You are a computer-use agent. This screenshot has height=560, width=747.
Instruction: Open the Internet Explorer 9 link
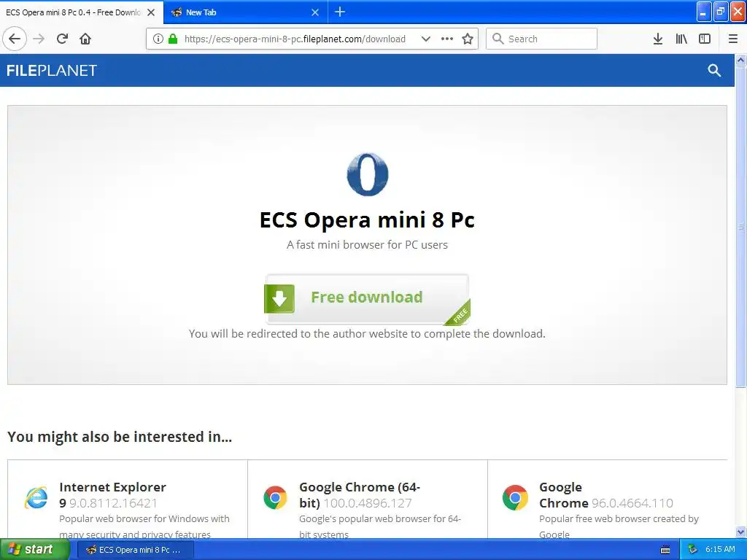(x=113, y=495)
